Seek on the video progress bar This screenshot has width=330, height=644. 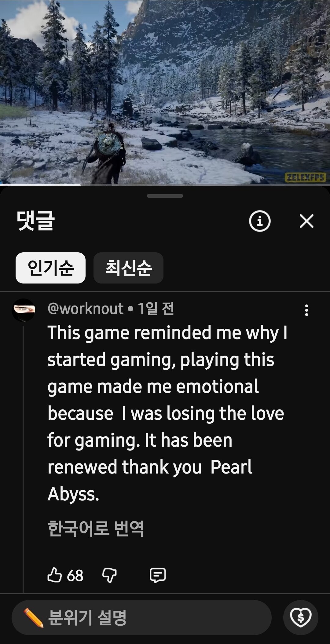click(165, 185)
